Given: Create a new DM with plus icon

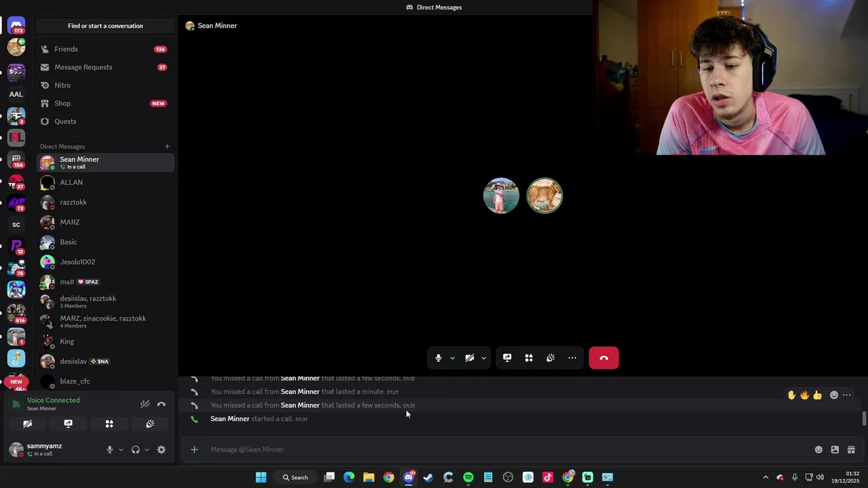Looking at the screenshot, I should pos(167,146).
